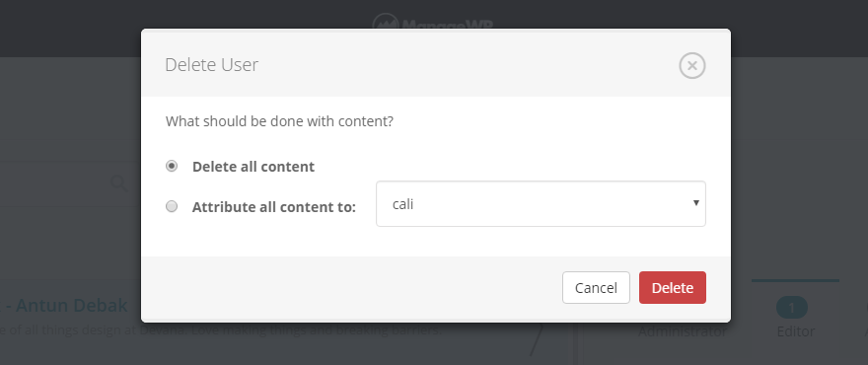This screenshot has height=365, width=868.
Task: Click the 'Delete all content' label text
Action: (253, 167)
